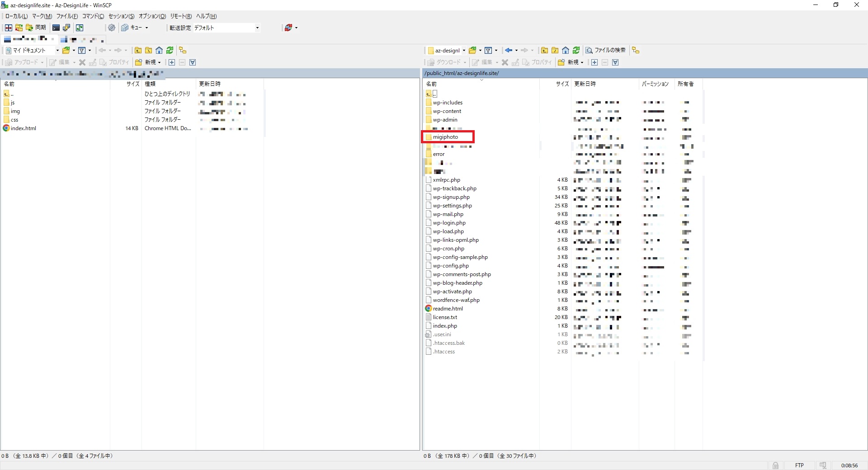The height and width of the screenshot is (470, 868).
Task: Open the transfer settings デフォルト dropdown
Action: (257, 28)
